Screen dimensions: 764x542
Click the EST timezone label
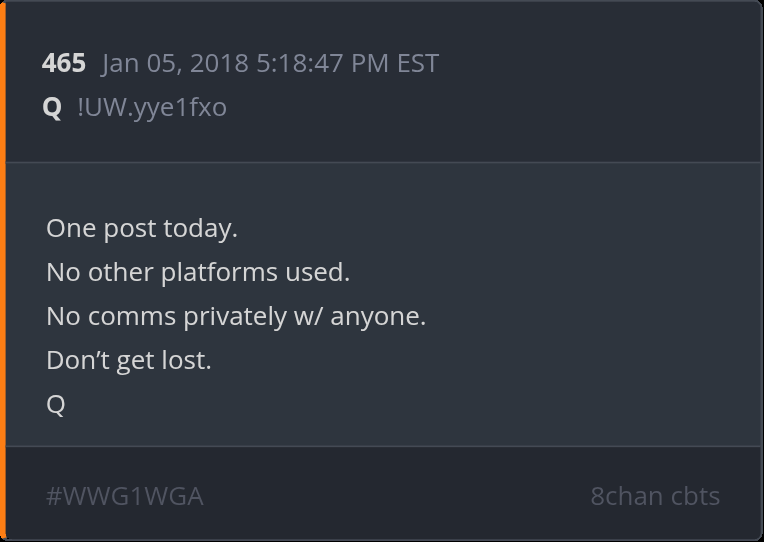coord(417,64)
